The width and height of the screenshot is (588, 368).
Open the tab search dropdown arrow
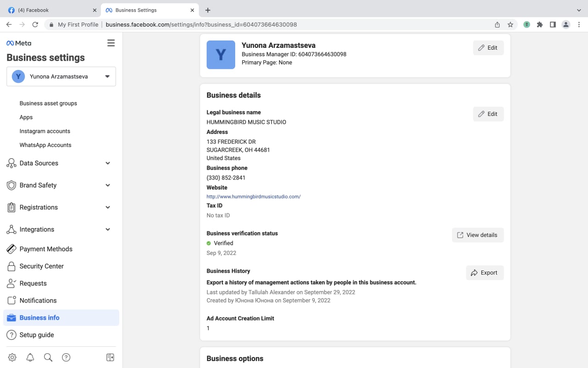point(579,10)
